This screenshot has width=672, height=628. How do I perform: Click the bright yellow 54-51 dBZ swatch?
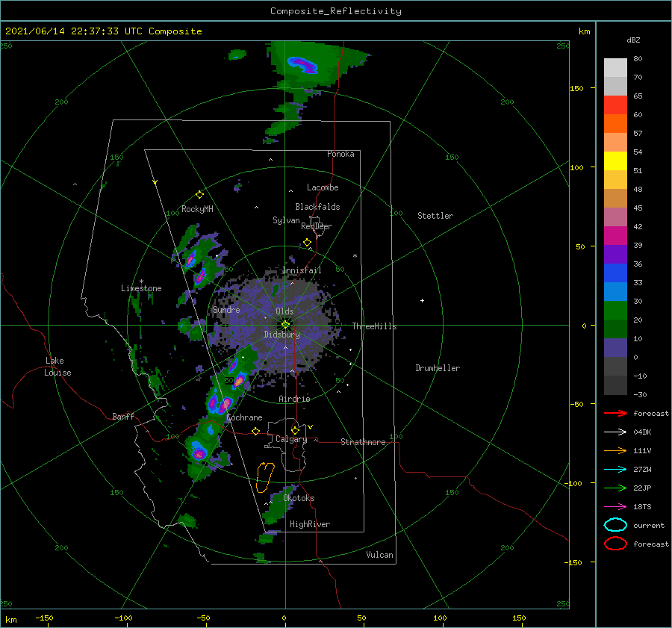click(x=615, y=161)
